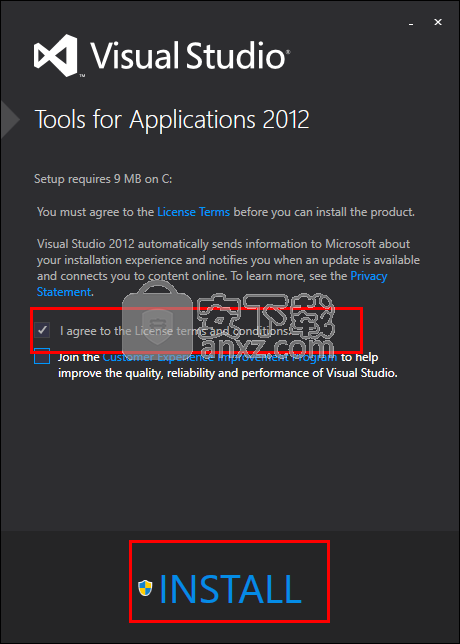Uncheck the license terms agreement checkbox
Screen dimensions: 460x644
[42, 330]
